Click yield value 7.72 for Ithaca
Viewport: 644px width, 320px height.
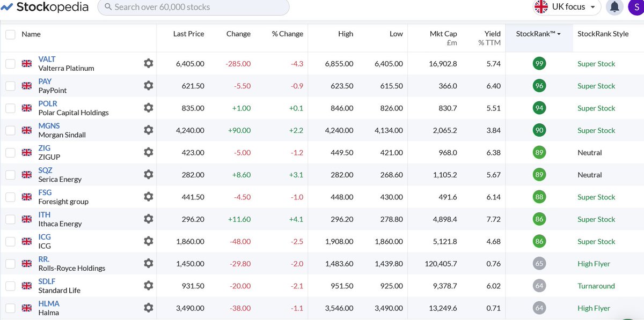coord(493,219)
